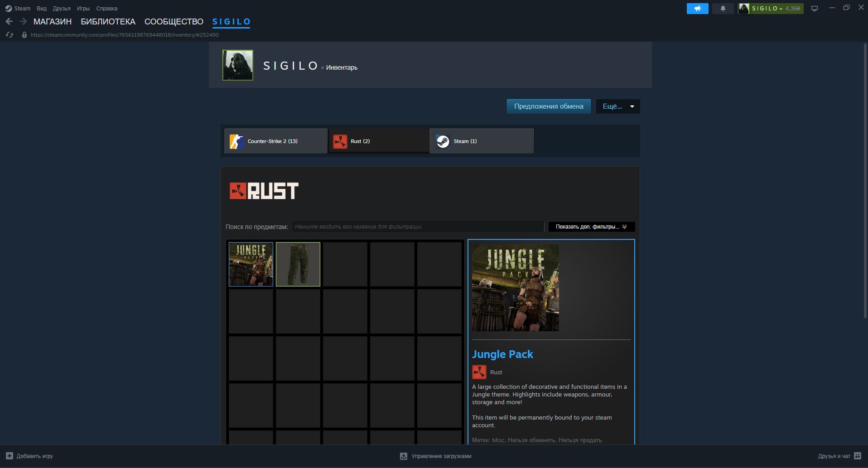
Task: Click the large Jungle Pack preview image
Action: tap(516, 288)
